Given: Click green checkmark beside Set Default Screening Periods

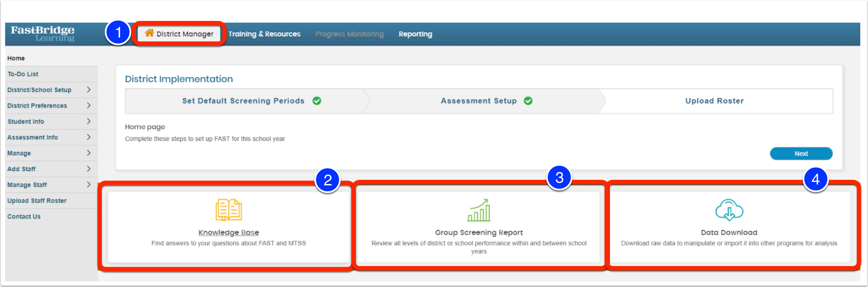Looking at the screenshot, I should coord(317,101).
